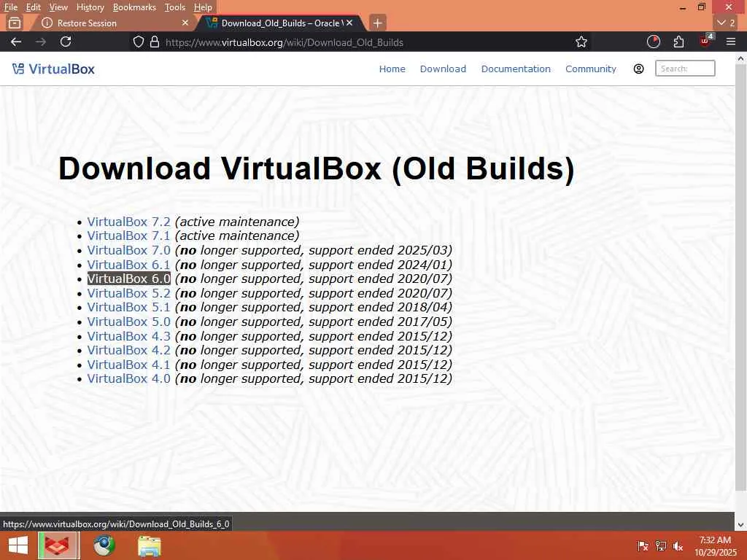Open the History menu
747x560 pixels.
coord(90,7)
